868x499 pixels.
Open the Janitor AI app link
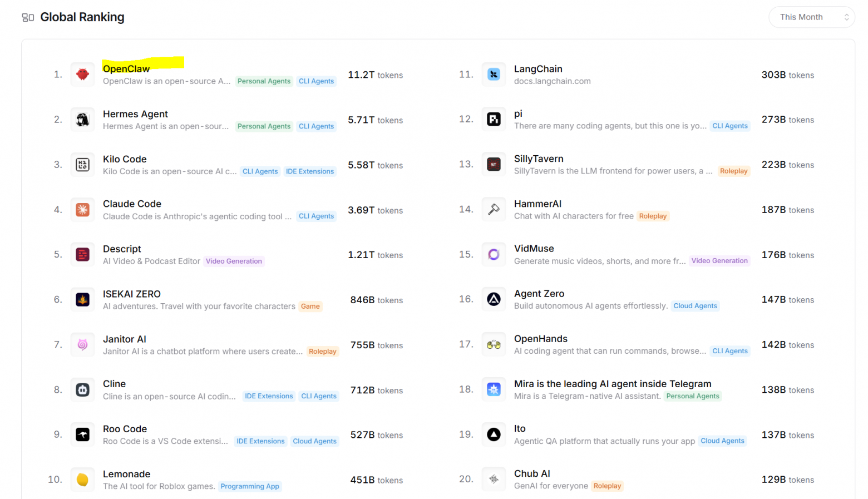(x=125, y=339)
